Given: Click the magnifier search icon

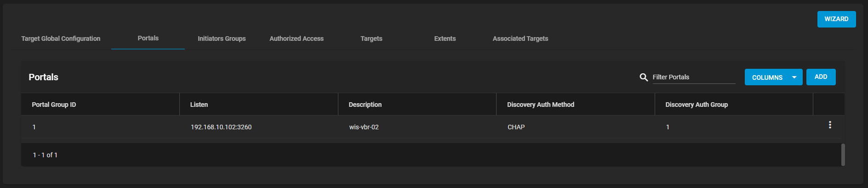Looking at the screenshot, I should point(644,77).
